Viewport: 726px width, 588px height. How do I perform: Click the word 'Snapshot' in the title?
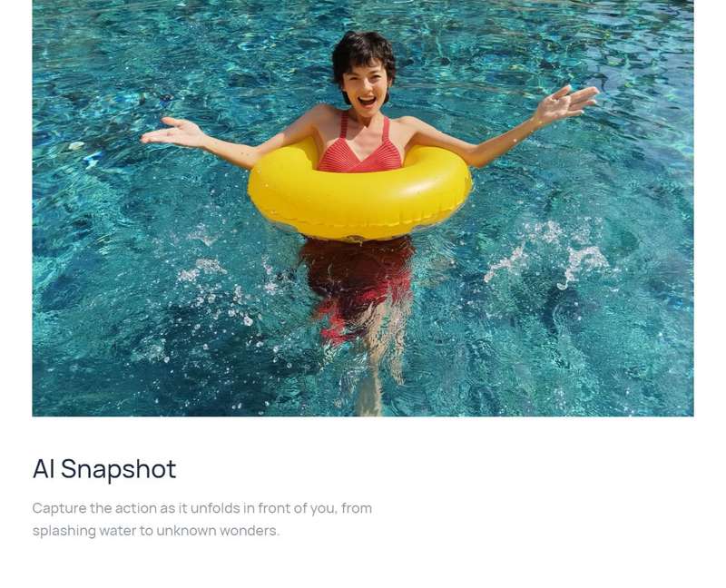point(119,469)
